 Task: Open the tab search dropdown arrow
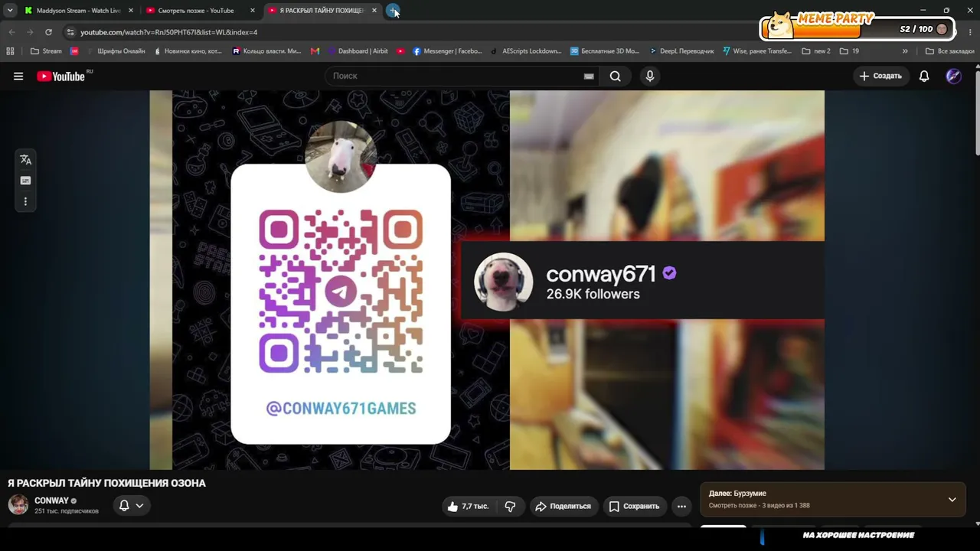coord(10,11)
